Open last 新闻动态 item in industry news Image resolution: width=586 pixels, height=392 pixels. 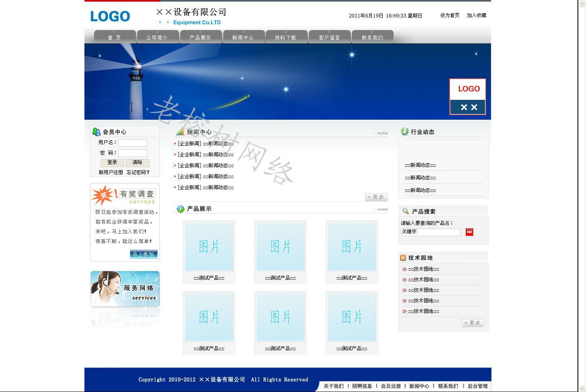coord(420,190)
